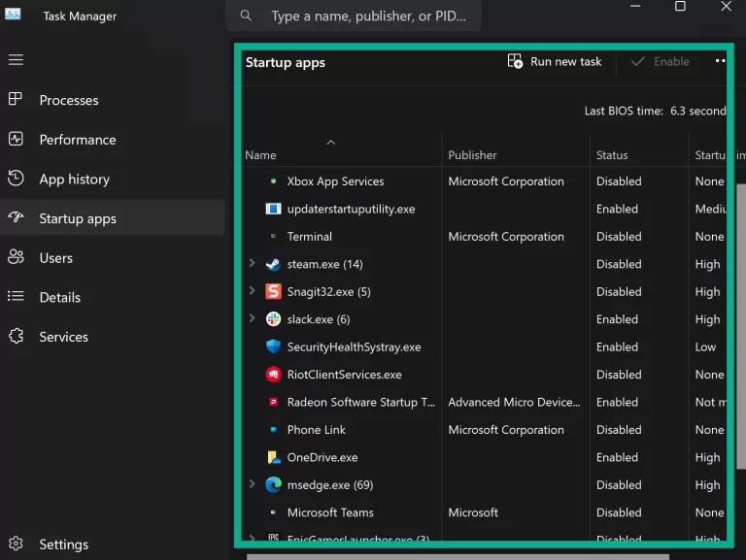
Task: Click the Processes sidebar icon
Action: [16, 99]
